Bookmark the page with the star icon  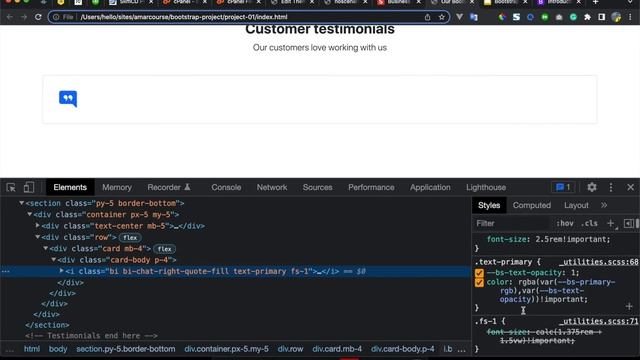click(442, 17)
